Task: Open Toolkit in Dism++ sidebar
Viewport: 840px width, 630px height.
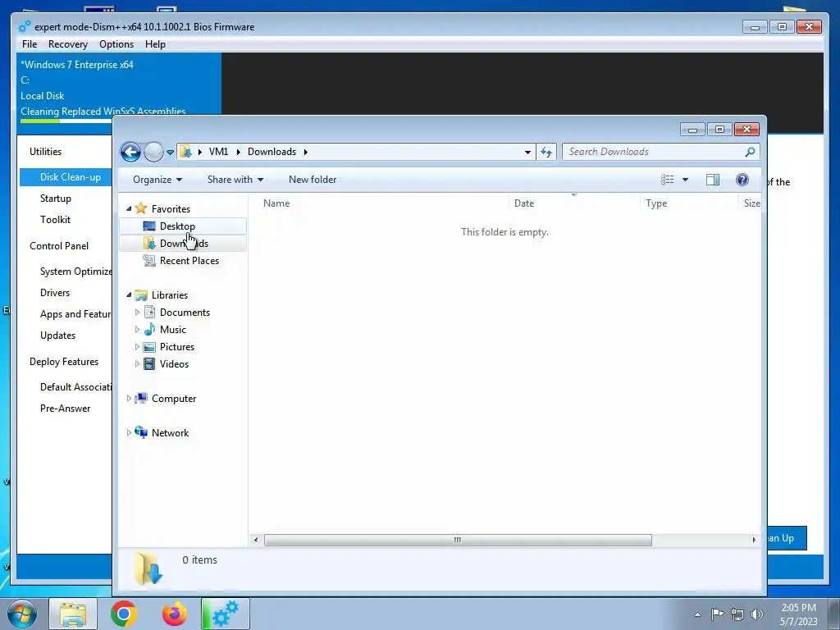Action: [x=55, y=220]
